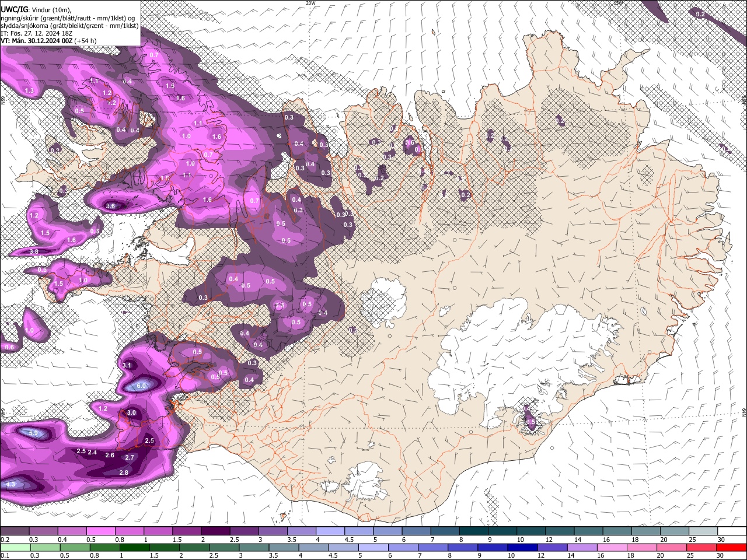Click the "UWC/IG: Vindur (10m)" title line
The image size is (747, 560).
pyautogui.click(x=37, y=10)
